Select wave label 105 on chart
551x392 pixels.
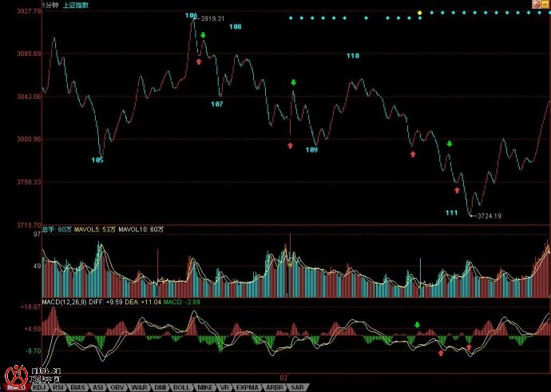[97, 160]
